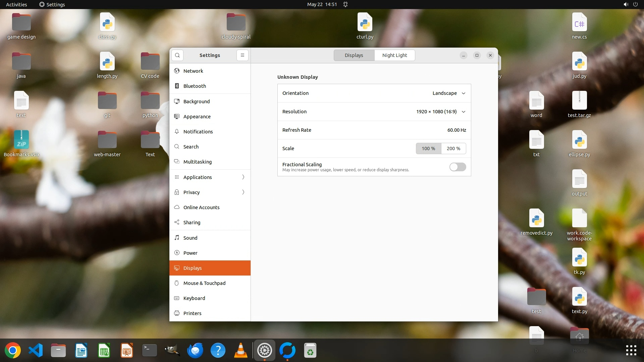Set display scale to 200 %
Screen dimensions: 644x362
453,148
